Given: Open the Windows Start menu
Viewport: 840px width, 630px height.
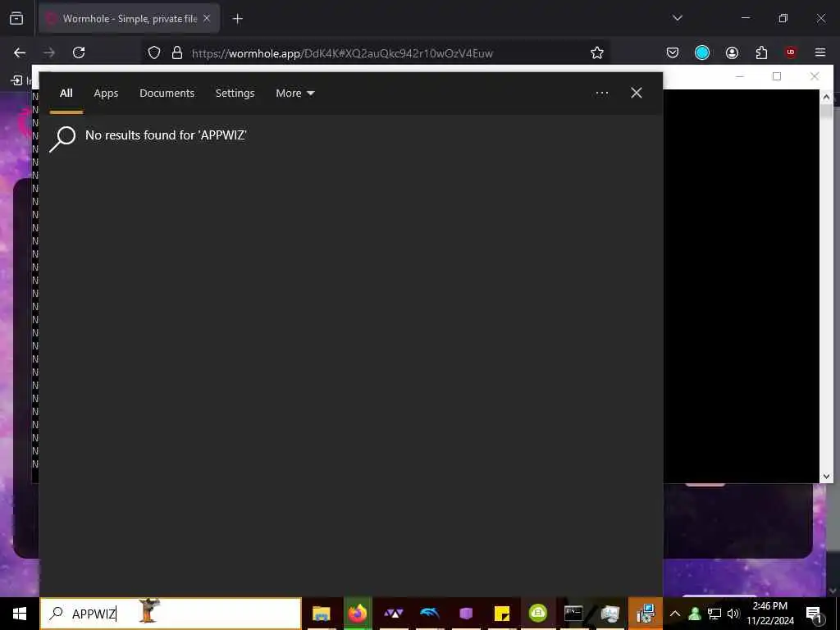Looking at the screenshot, I should point(20,614).
